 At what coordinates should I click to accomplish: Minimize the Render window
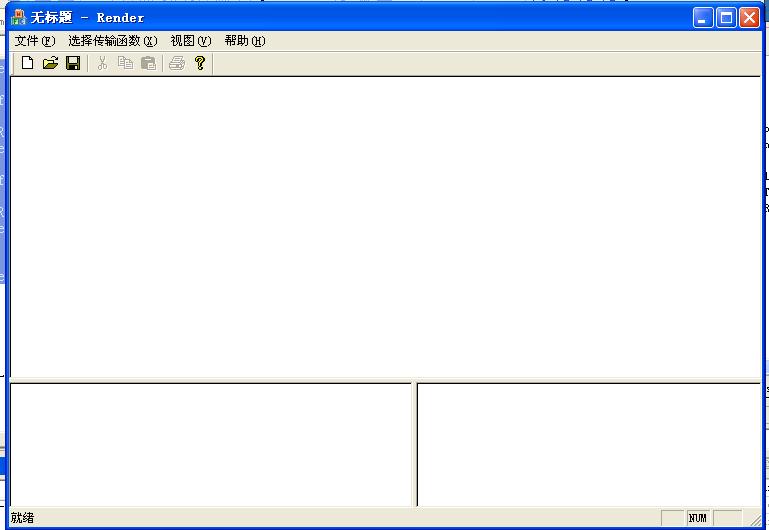(703, 18)
